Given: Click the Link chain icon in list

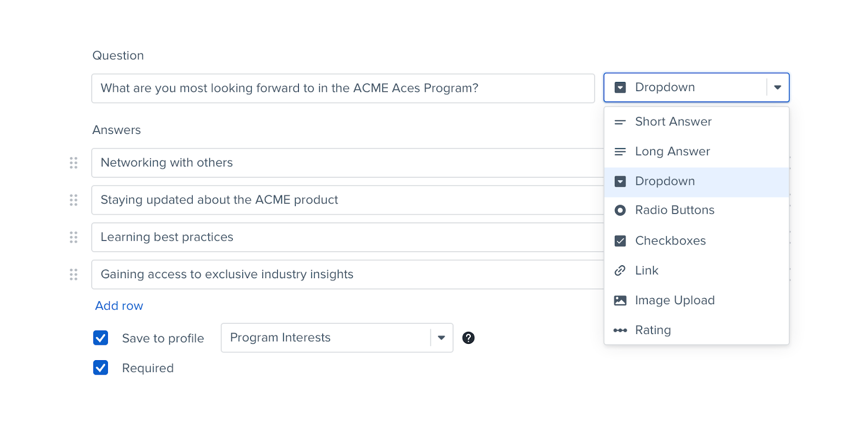Looking at the screenshot, I should pyautogui.click(x=620, y=271).
